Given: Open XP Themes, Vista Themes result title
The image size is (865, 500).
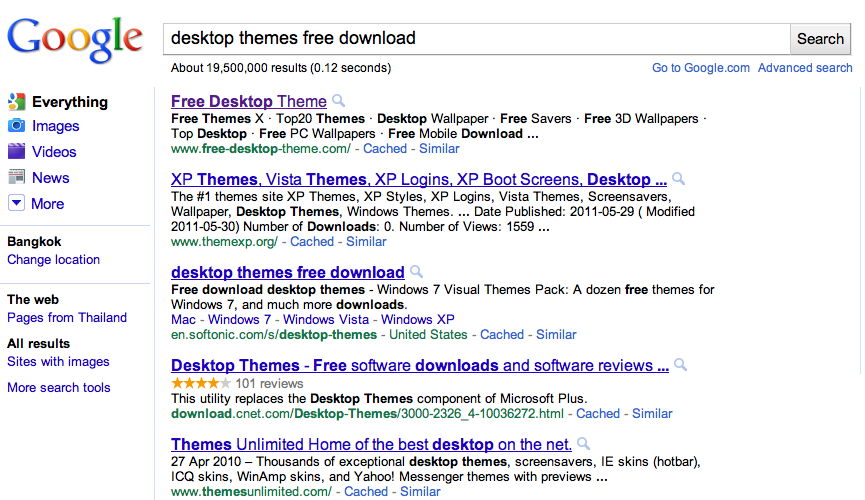Looking at the screenshot, I should pos(419,179).
